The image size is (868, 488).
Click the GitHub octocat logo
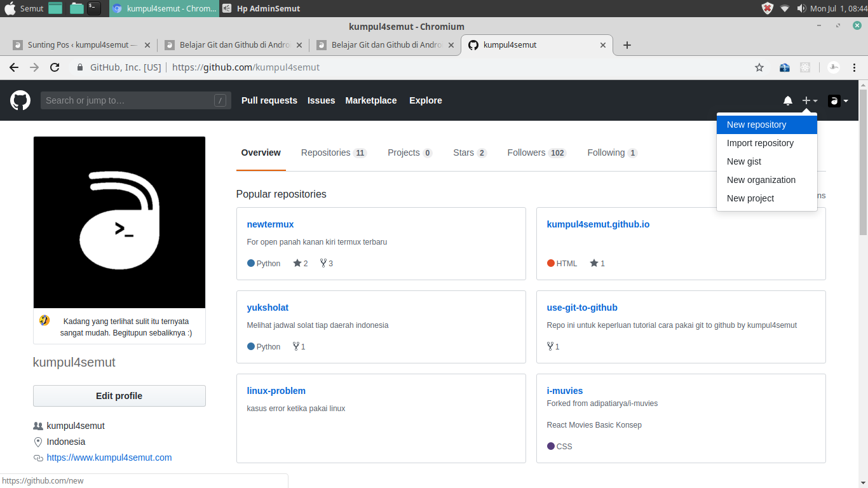pyautogui.click(x=20, y=100)
